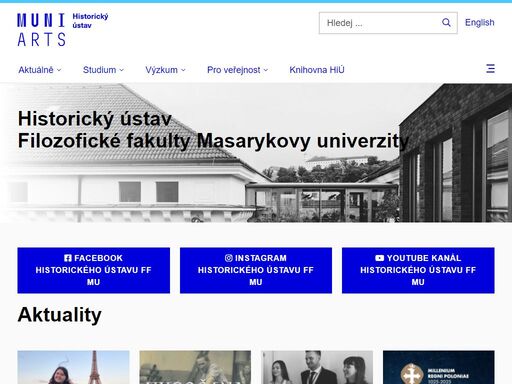Click the search magnifier icon
The width and height of the screenshot is (512, 384).
point(446,23)
